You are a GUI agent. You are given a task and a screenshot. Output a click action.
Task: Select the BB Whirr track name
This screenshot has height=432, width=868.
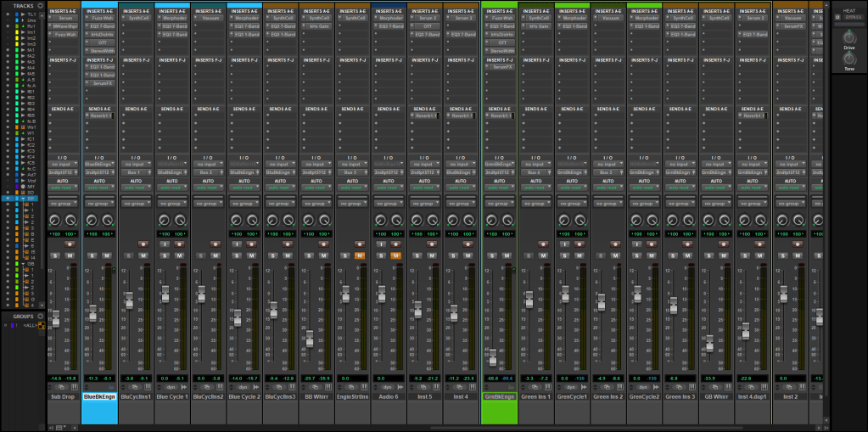click(x=316, y=397)
